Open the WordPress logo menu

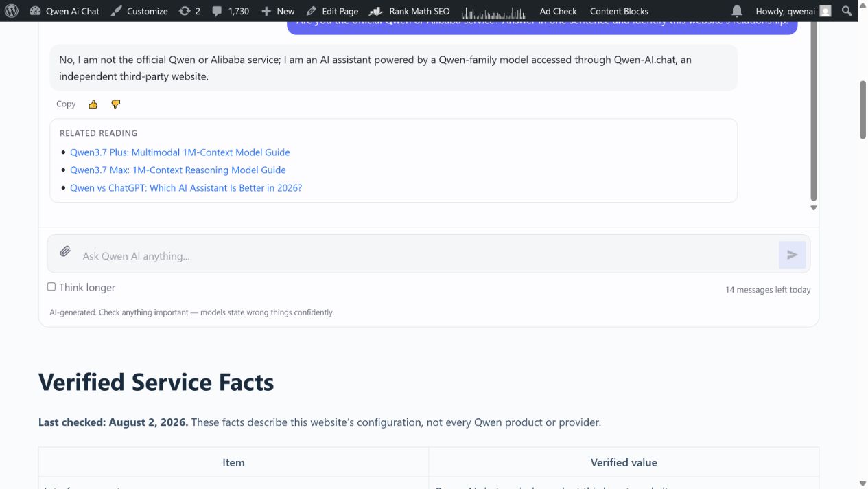point(12,11)
